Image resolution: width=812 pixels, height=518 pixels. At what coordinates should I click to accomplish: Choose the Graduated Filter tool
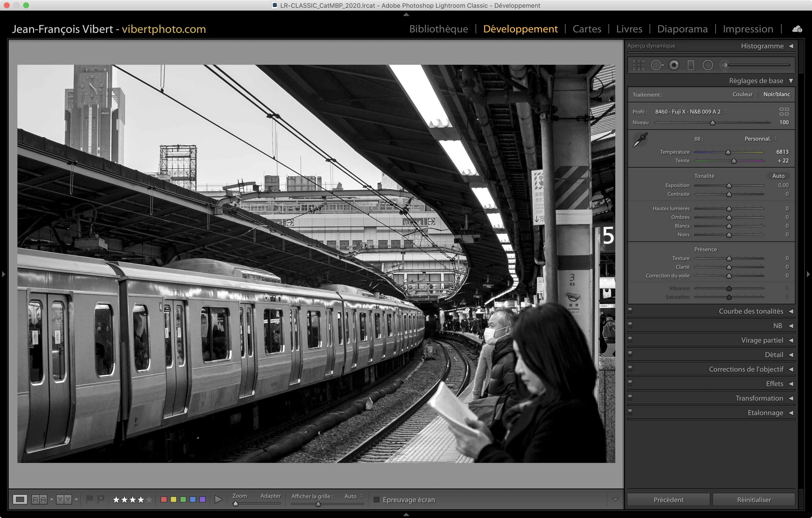pos(691,65)
